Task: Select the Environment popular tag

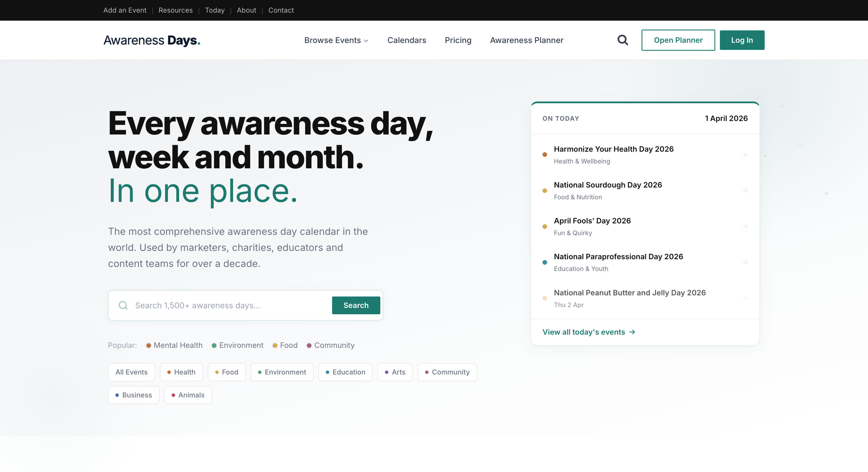Action: coord(237,345)
